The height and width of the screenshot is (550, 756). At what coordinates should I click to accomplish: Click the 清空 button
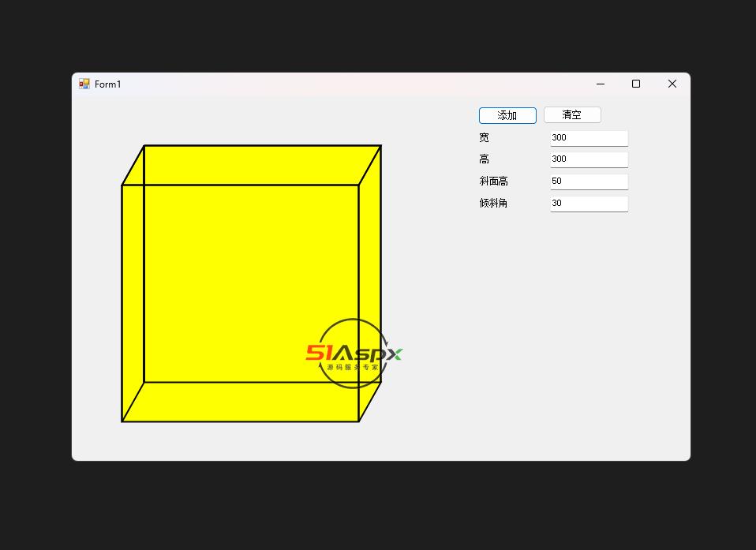[572, 114]
